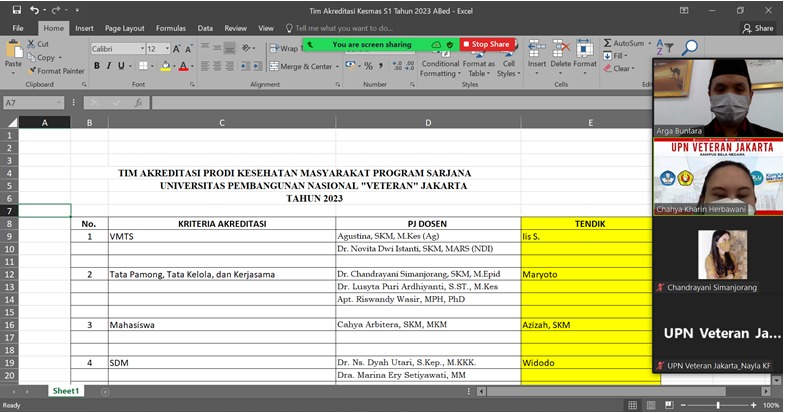Toggle Wrap Text for the cell
Viewport: 787px width, 413px height.
click(286, 48)
